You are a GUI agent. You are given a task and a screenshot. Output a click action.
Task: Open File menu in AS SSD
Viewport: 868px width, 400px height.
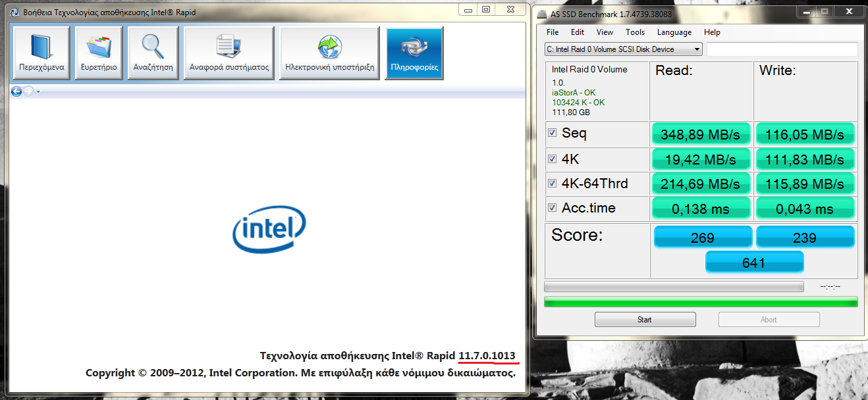[553, 32]
